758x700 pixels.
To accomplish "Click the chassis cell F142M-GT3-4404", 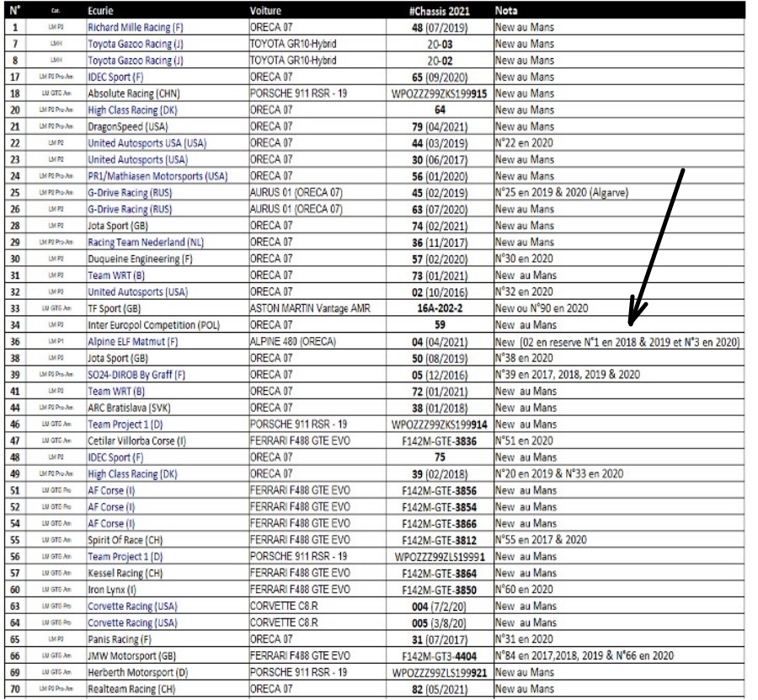I will [x=440, y=656].
